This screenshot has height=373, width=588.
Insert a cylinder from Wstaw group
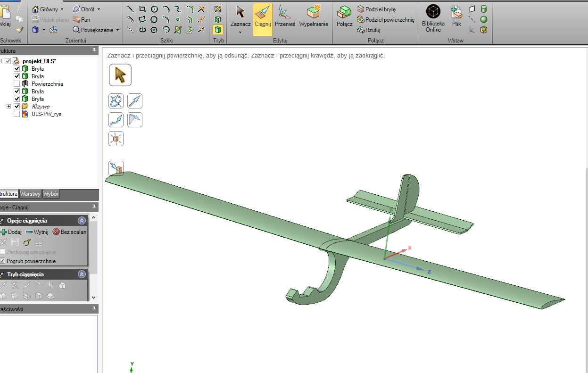coord(483,9)
